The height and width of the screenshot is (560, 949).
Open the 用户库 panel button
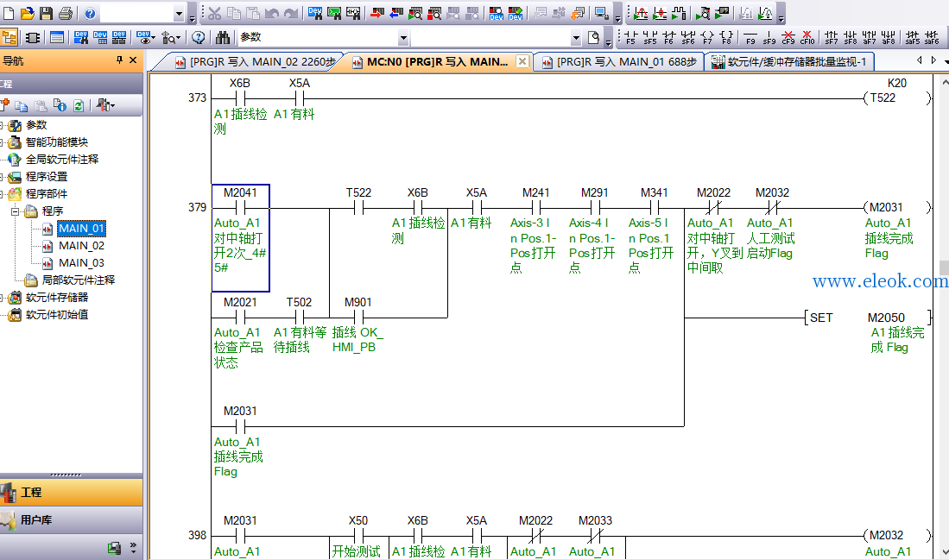72,519
